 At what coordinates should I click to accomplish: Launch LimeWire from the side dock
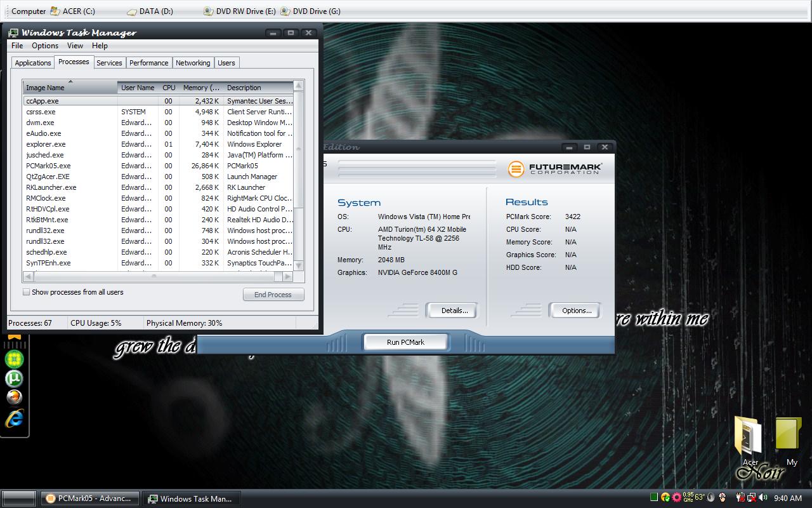(14, 359)
